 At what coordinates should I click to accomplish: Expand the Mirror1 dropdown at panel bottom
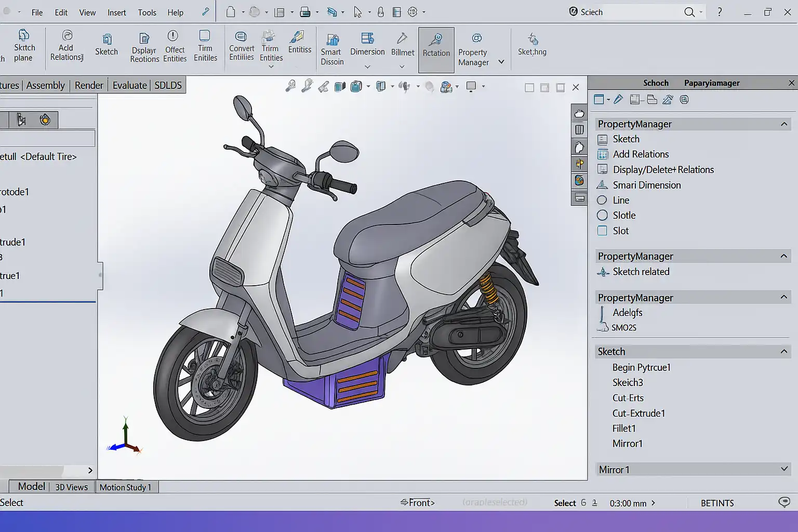tap(784, 469)
